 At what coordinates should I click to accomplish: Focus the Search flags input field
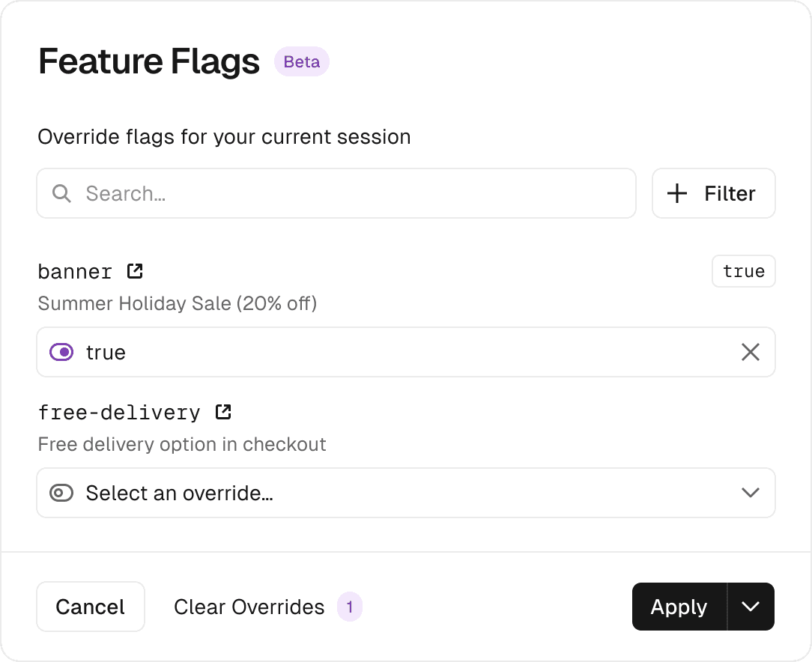(x=352, y=194)
